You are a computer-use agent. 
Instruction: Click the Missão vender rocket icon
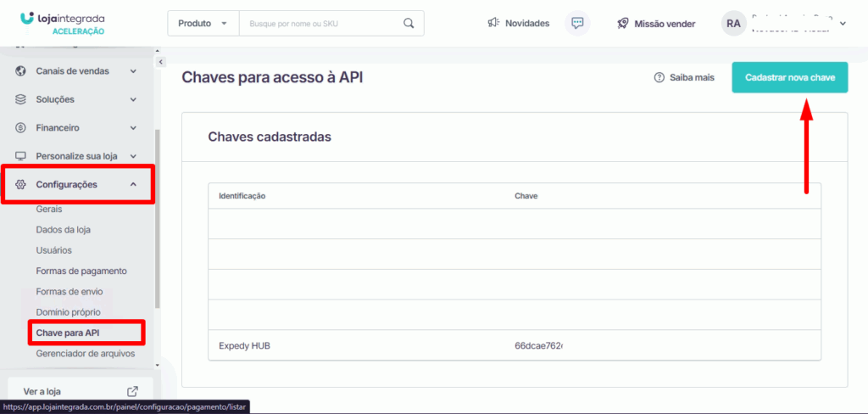click(x=623, y=23)
